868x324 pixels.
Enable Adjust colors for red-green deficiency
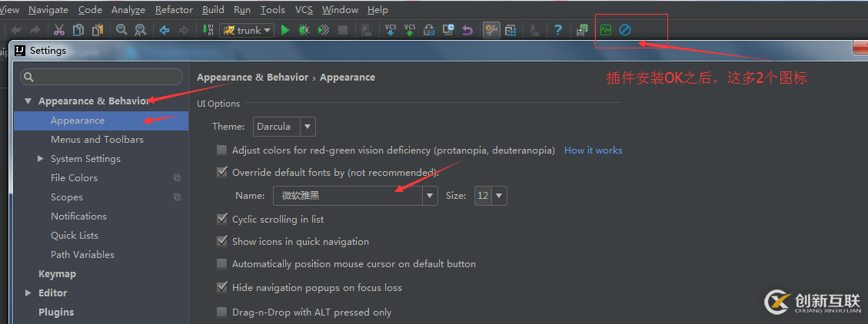(x=221, y=150)
